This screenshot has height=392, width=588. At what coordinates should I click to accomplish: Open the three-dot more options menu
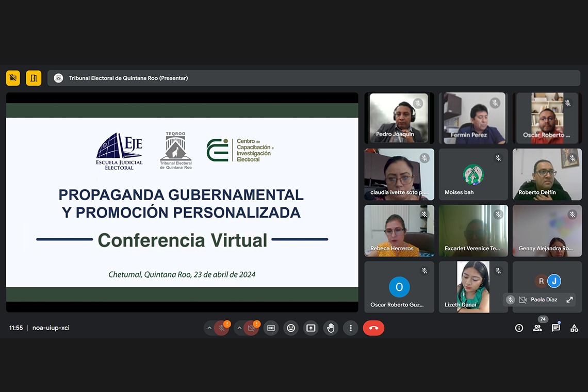[x=351, y=328]
